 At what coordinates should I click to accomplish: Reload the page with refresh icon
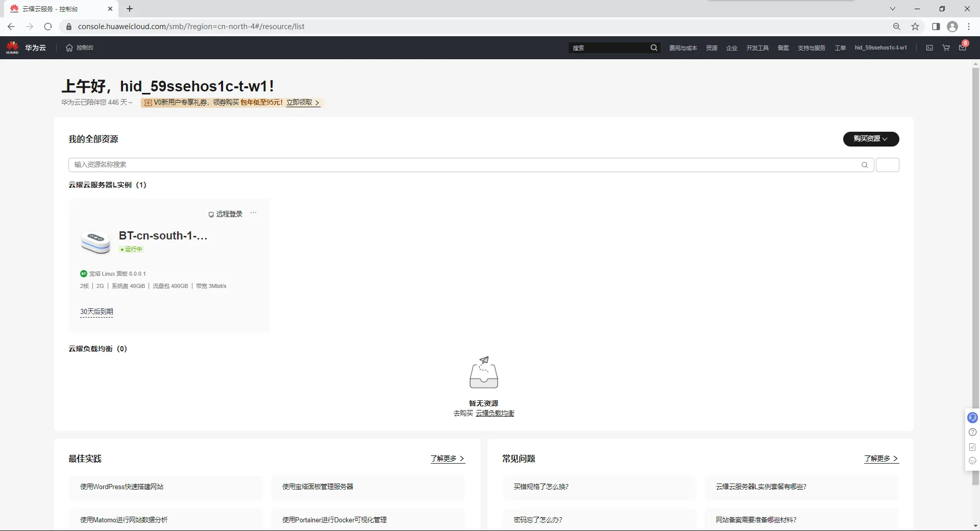click(x=48, y=27)
